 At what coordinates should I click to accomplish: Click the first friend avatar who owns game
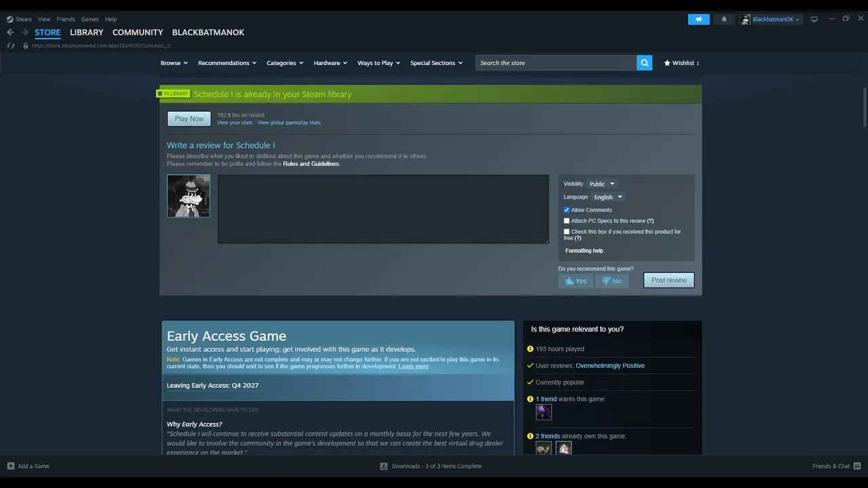544,449
